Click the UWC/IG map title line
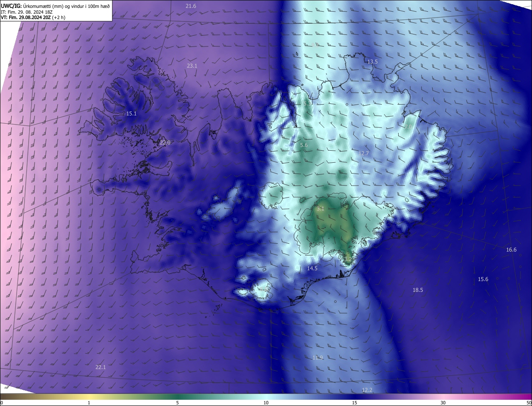This screenshot has height=406, width=532. point(55,6)
